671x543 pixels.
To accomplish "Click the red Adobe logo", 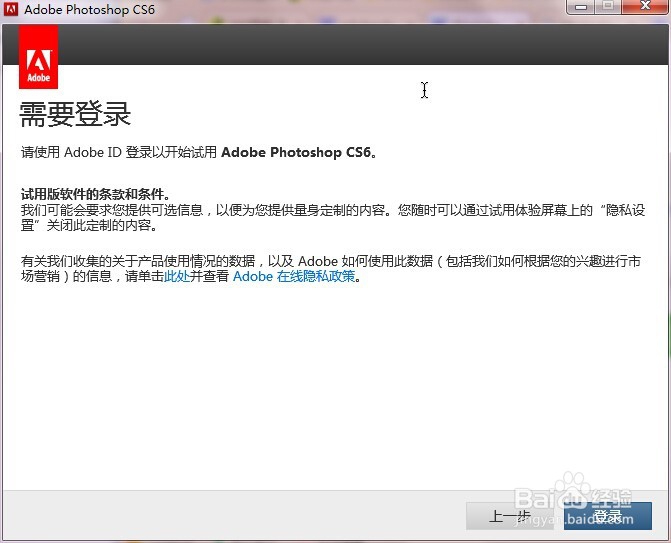I will (39, 56).
